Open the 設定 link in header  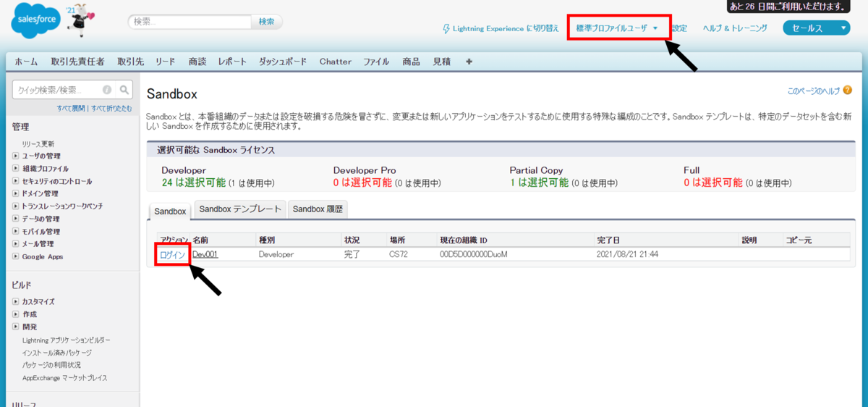pyautogui.click(x=679, y=28)
